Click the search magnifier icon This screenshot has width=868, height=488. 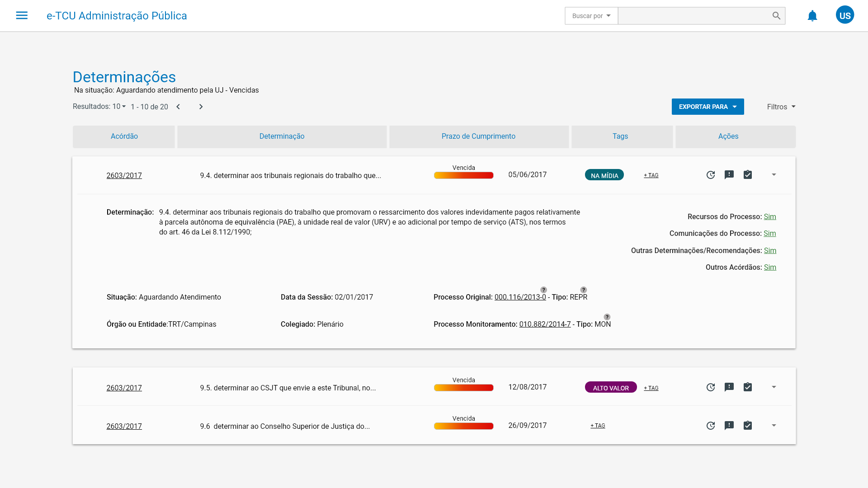[x=776, y=16]
